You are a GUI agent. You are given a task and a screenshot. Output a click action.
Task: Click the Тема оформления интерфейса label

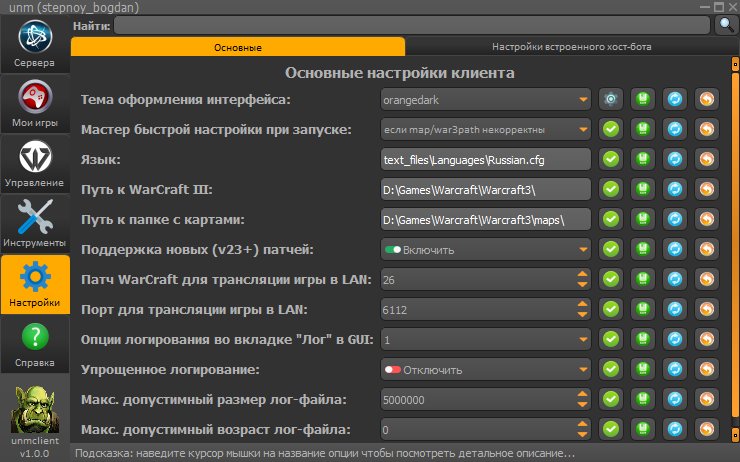[186, 100]
